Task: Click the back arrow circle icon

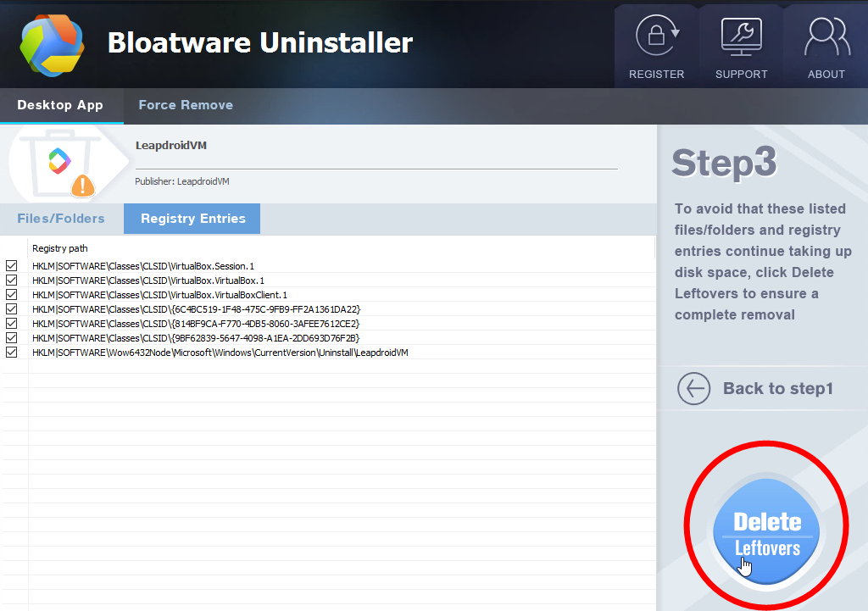Action: (693, 388)
